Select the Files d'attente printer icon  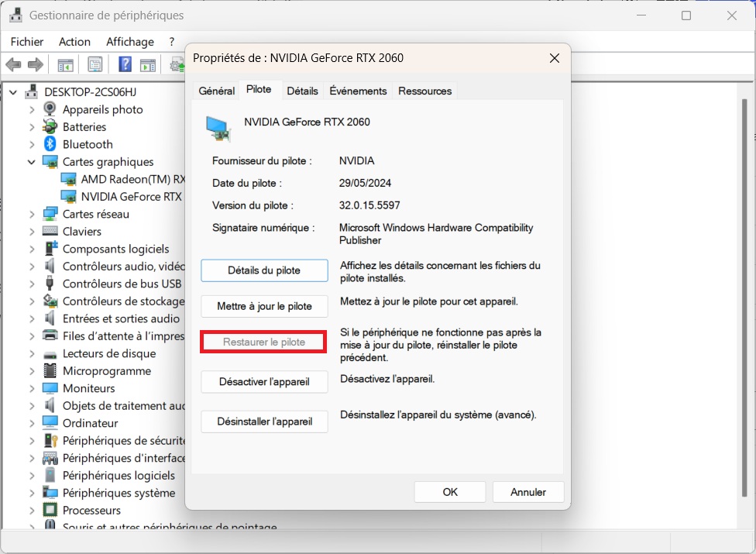(50, 335)
